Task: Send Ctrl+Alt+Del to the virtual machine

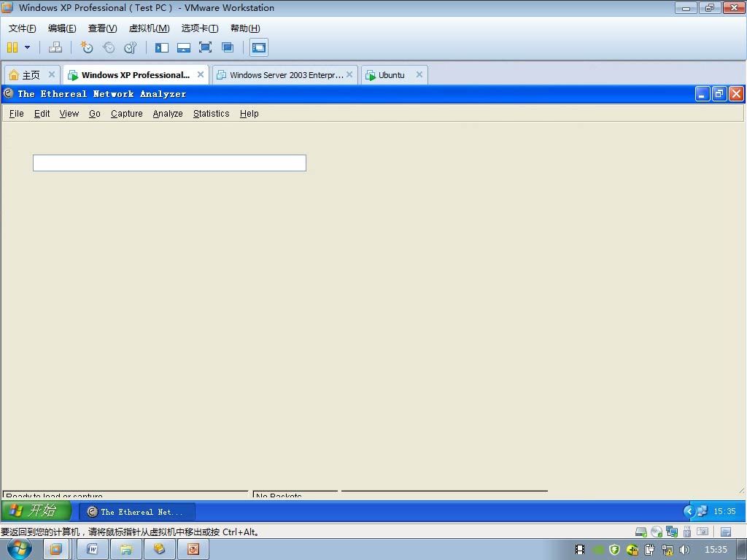Action: 55,47
